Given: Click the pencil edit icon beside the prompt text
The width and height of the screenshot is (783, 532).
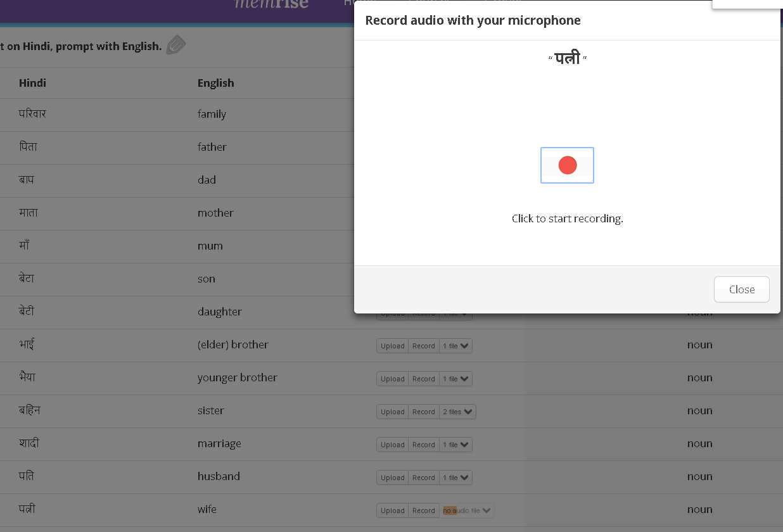Looking at the screenshot, I should [x=176, y=46].
